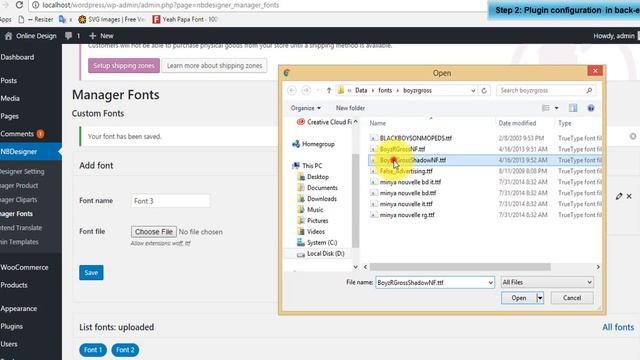Select the minya nouvelle bd.ttf file
Image resolution: width=640 pixels, height=360 pixels.
point(408,193)
